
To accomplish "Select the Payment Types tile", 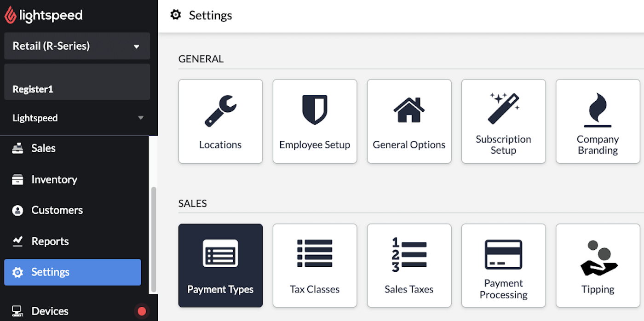I will (220, 265).
